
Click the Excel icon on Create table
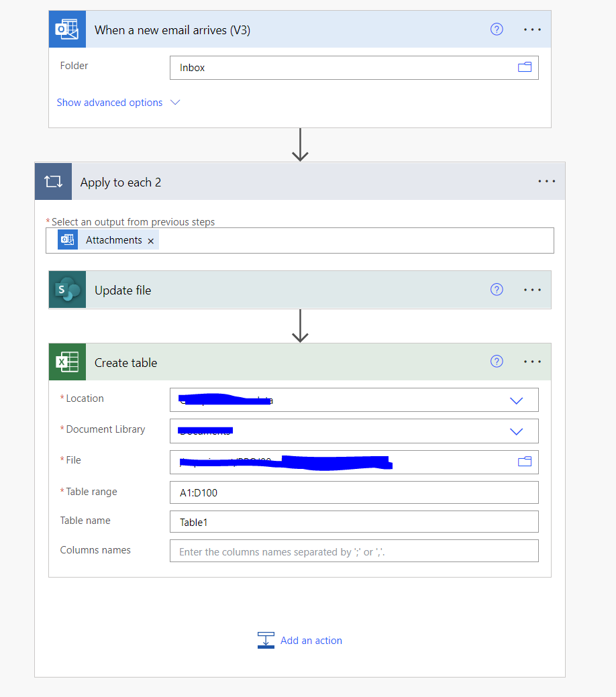(x=67, y=362)
